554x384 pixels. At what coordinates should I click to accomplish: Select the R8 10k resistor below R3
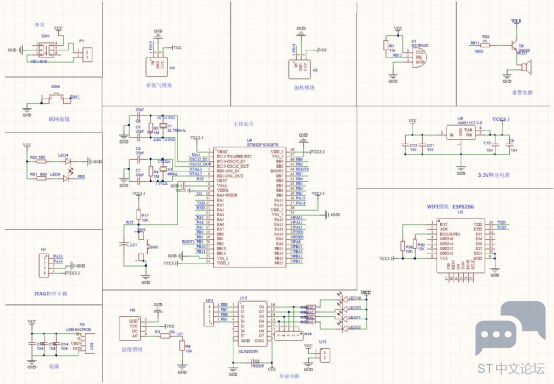point(182,345)
